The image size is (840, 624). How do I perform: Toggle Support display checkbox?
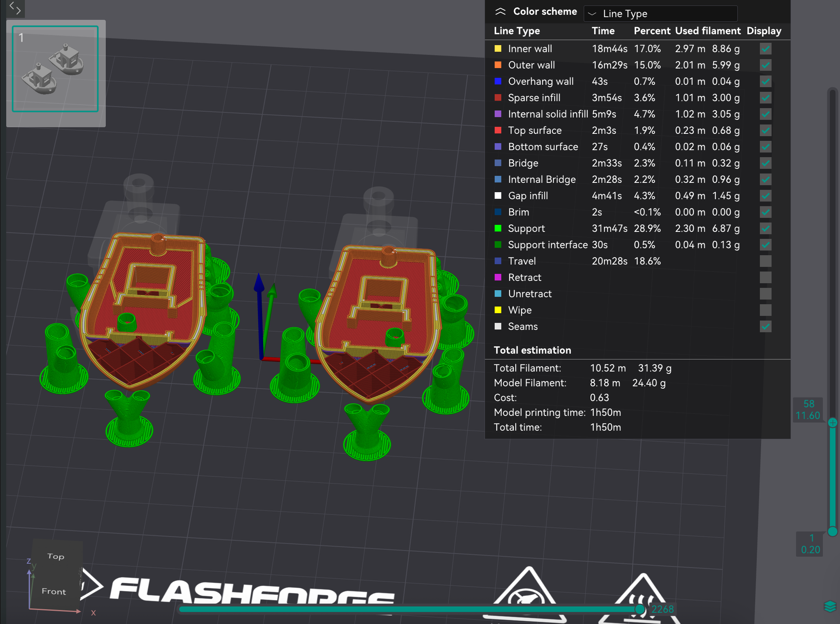click(x=765, y=228)
